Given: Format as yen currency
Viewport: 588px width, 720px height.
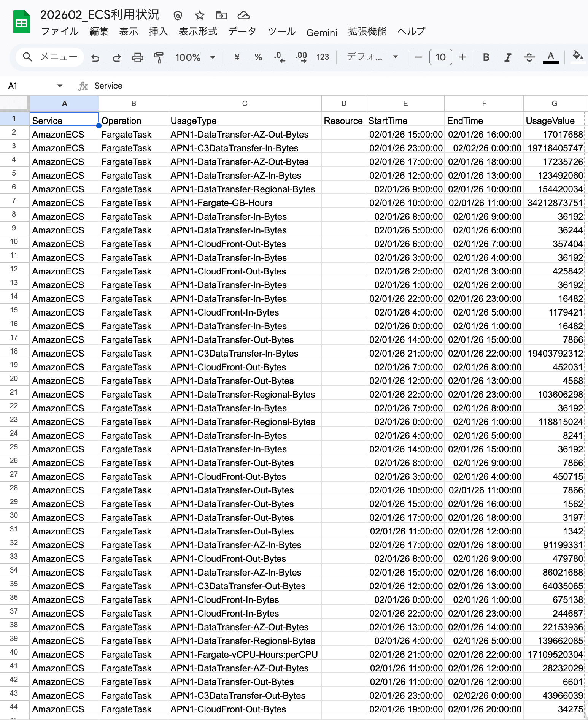Looking at the screenshot, I should pyautogui.click(x=237, y=57).
